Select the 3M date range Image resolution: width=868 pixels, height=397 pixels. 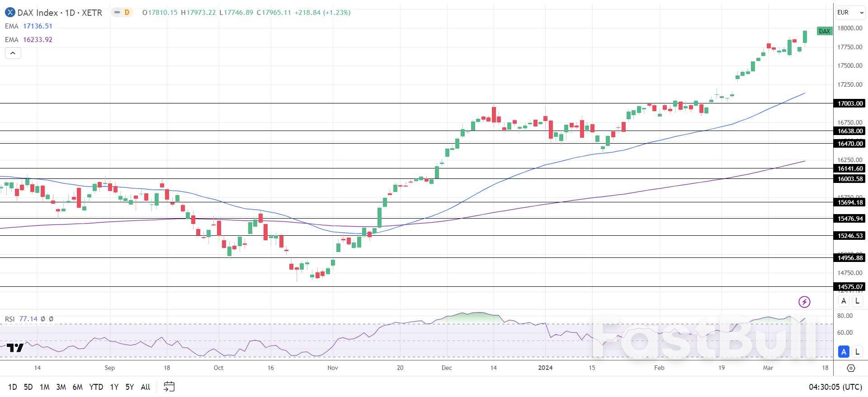tap(61, 387)
